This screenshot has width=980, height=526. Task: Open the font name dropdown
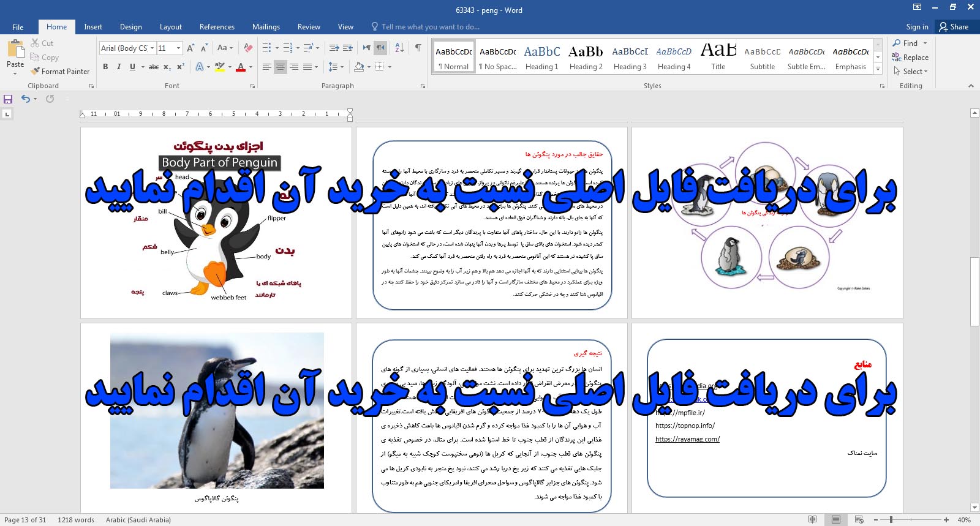(152, 48)
